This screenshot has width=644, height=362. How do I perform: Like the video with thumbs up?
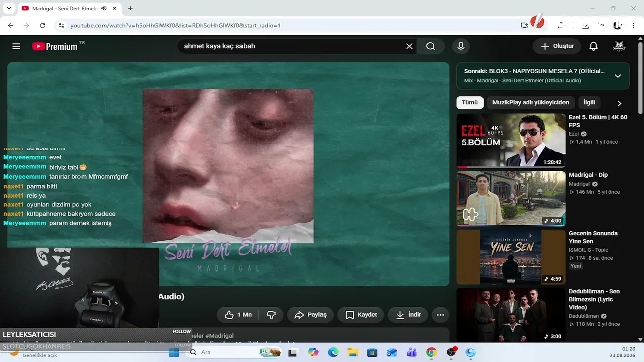coord(238,315)
